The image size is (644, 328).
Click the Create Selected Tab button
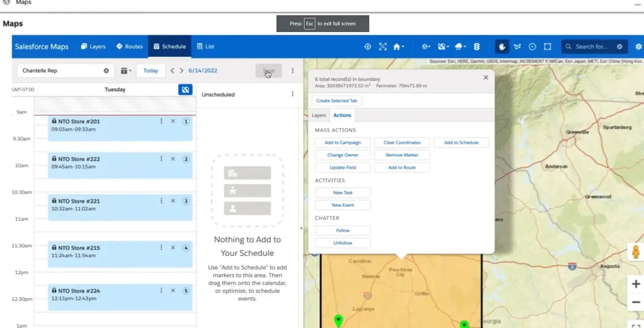point(337,101)
